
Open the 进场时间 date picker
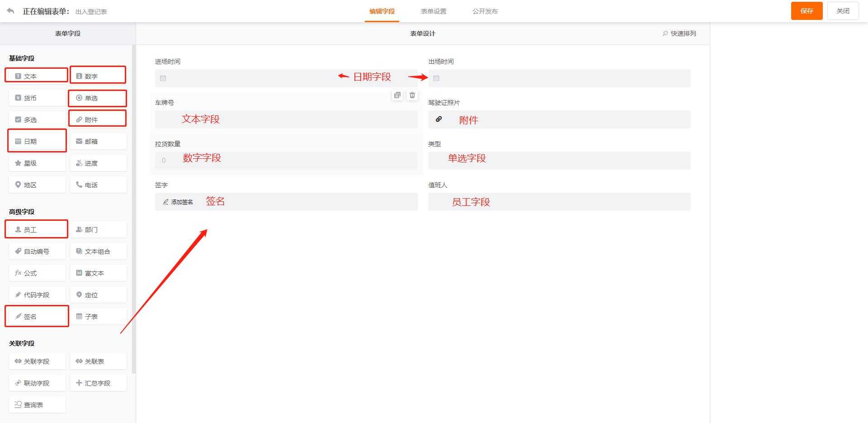[286, 78]
